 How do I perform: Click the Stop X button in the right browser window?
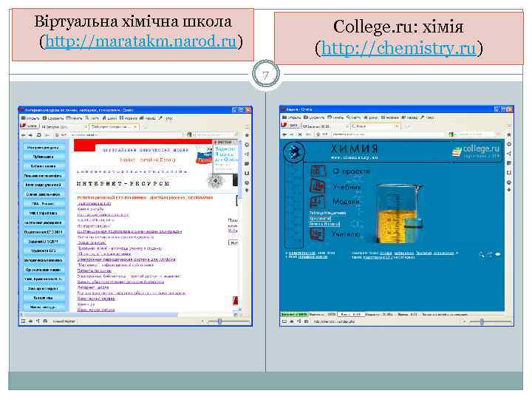pyautogui.click(x=300, y=134)
